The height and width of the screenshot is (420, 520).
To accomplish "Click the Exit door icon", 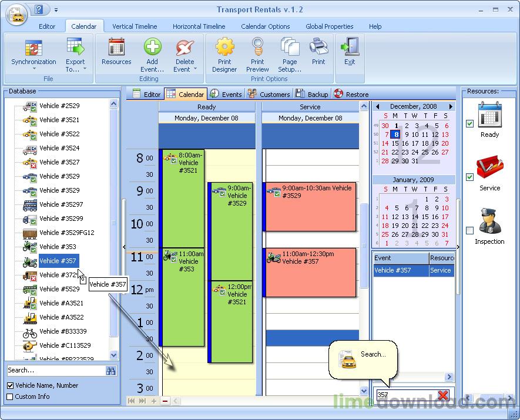I will point(350,46).
